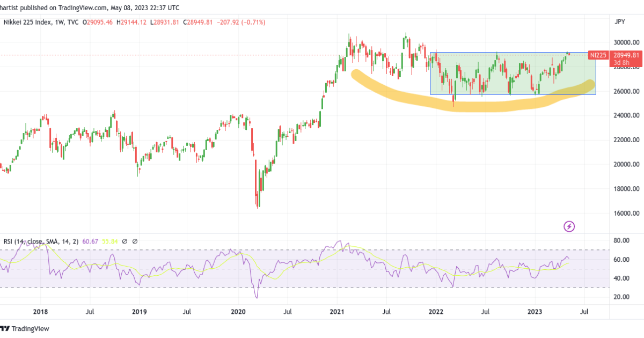This screenshot has width=644, height=338.
Task: Select the 2023 label on the time axis
Action: coord(535,312)
